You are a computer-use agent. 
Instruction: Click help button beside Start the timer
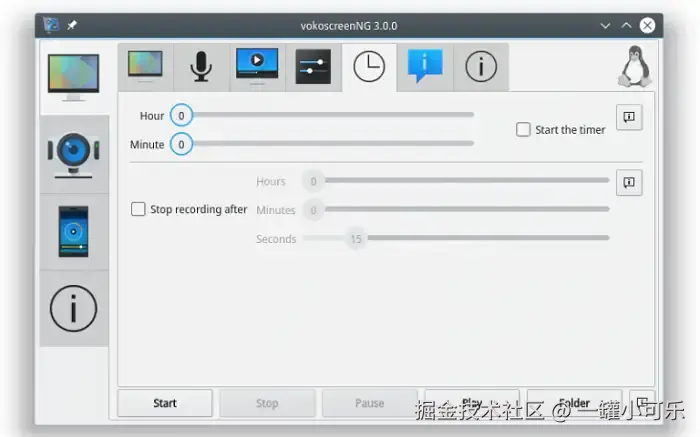click(629, 117)
